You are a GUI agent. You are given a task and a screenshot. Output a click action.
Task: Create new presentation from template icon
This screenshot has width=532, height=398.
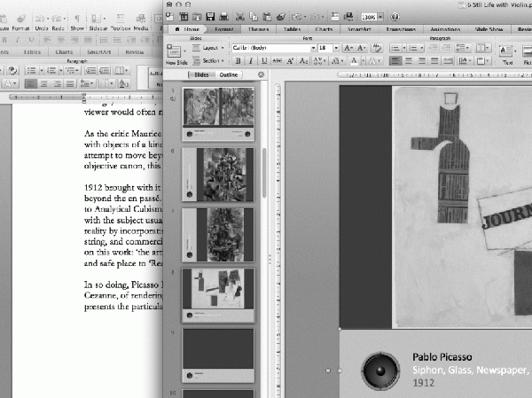tap(184, 17)
